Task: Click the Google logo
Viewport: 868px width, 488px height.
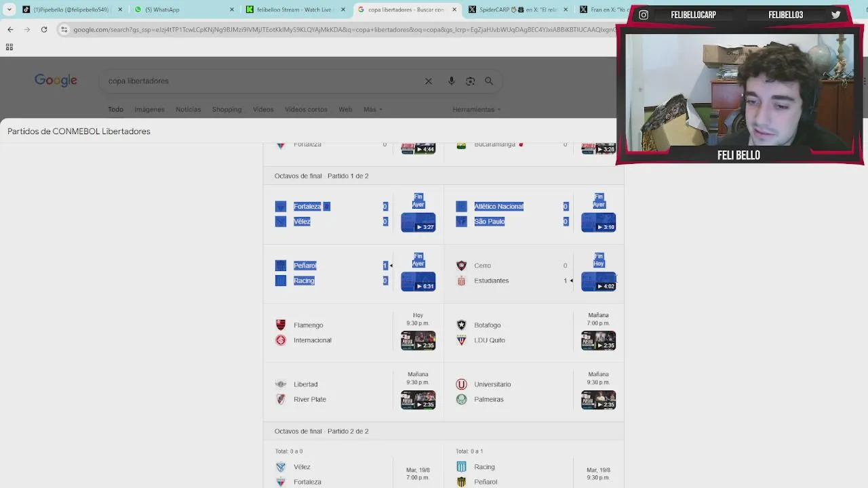Action: click(56, 81)
